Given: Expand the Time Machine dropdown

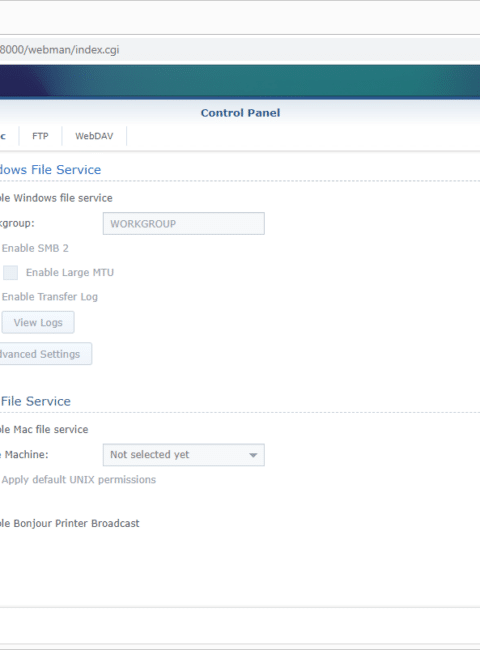Looking at the screenshot, I should (x=184, y=455).
